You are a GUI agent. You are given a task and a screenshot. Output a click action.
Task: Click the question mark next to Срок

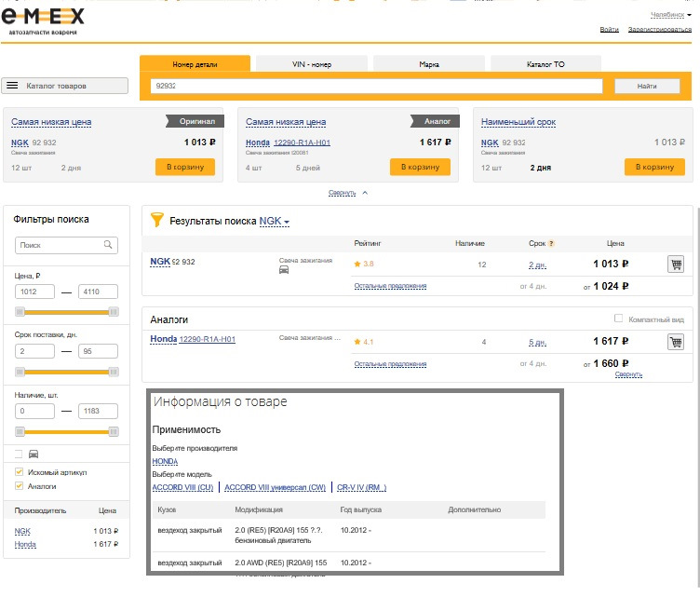tap(551, 243)
